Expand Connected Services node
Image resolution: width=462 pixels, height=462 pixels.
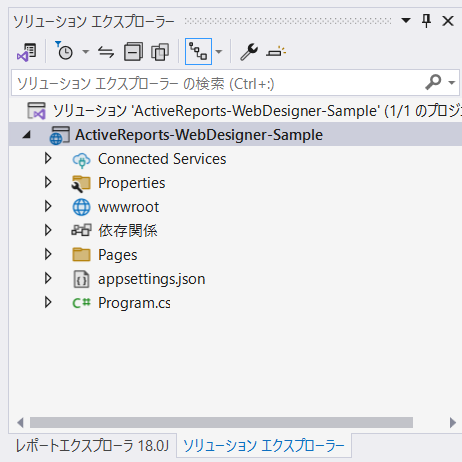click(48, 158)
